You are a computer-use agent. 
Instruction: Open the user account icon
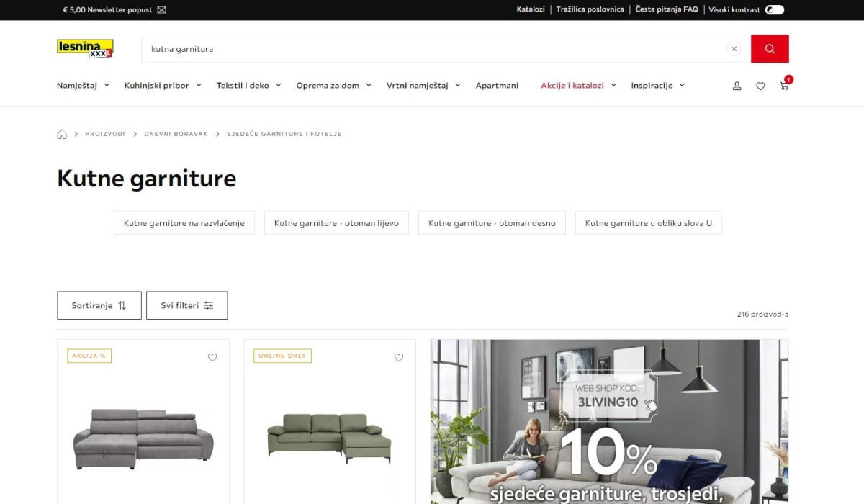tap(737, 86)
